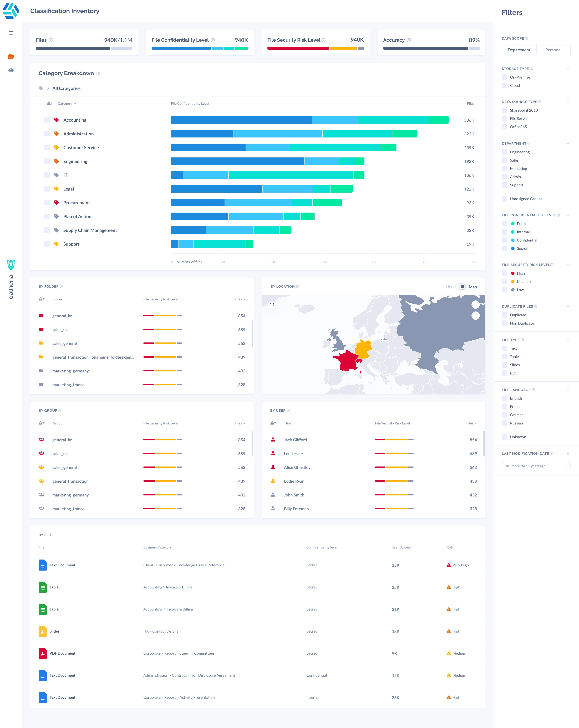Click Jack Glifford's user icon
The height and width of the screenshot is (728, 579).
pyautogui.click(x=273, y=440)
